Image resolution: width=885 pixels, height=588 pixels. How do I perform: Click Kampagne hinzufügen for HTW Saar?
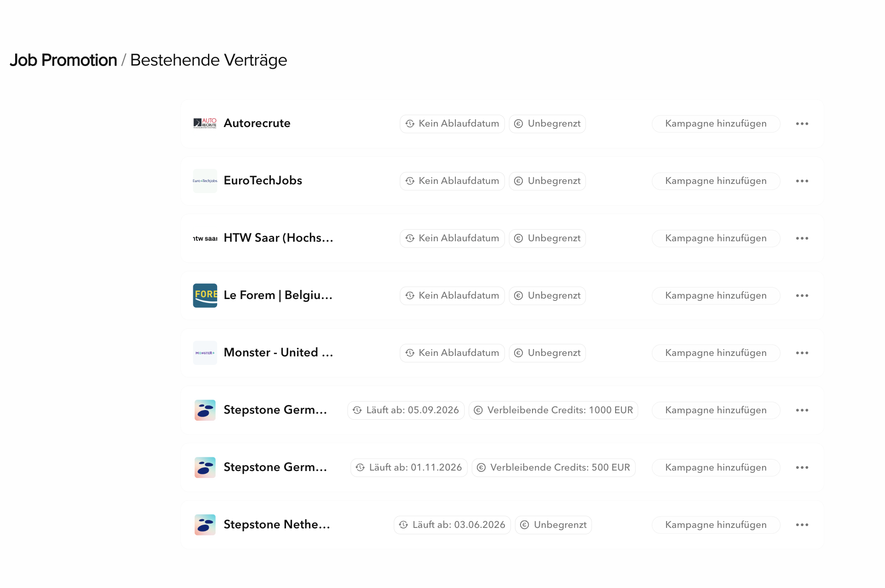(x=716, y=239)
